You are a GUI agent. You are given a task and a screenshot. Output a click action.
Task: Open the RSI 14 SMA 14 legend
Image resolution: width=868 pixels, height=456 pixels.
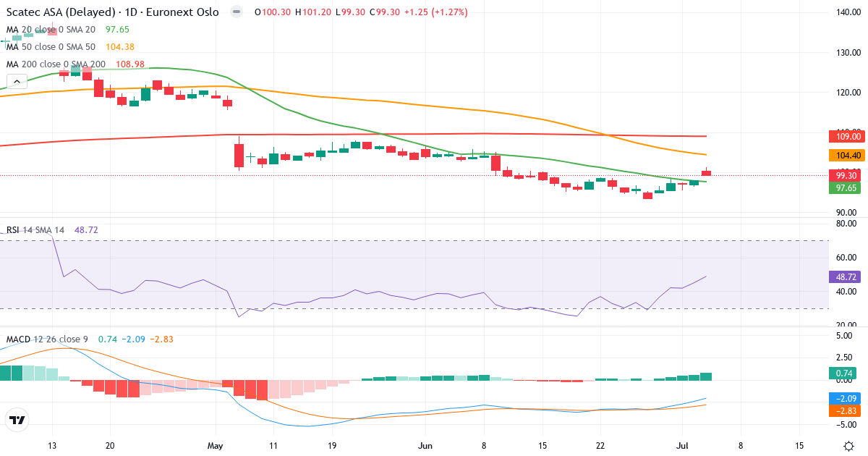[35, 229]
